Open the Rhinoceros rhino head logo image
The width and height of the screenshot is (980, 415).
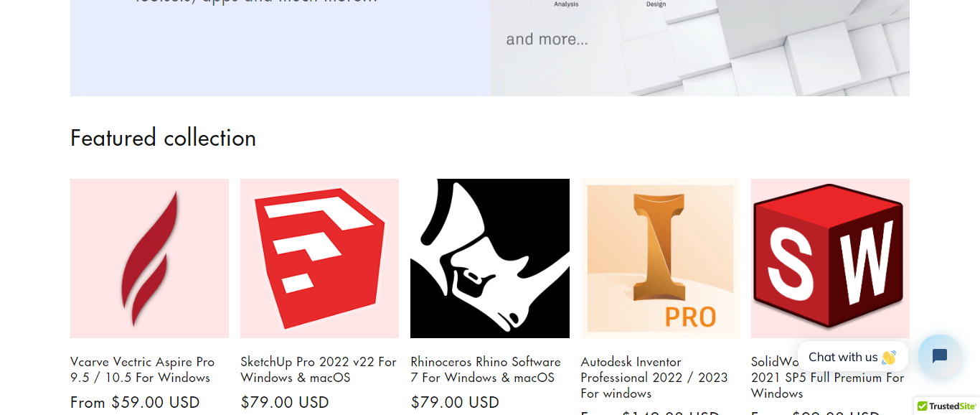pos(490,258)
